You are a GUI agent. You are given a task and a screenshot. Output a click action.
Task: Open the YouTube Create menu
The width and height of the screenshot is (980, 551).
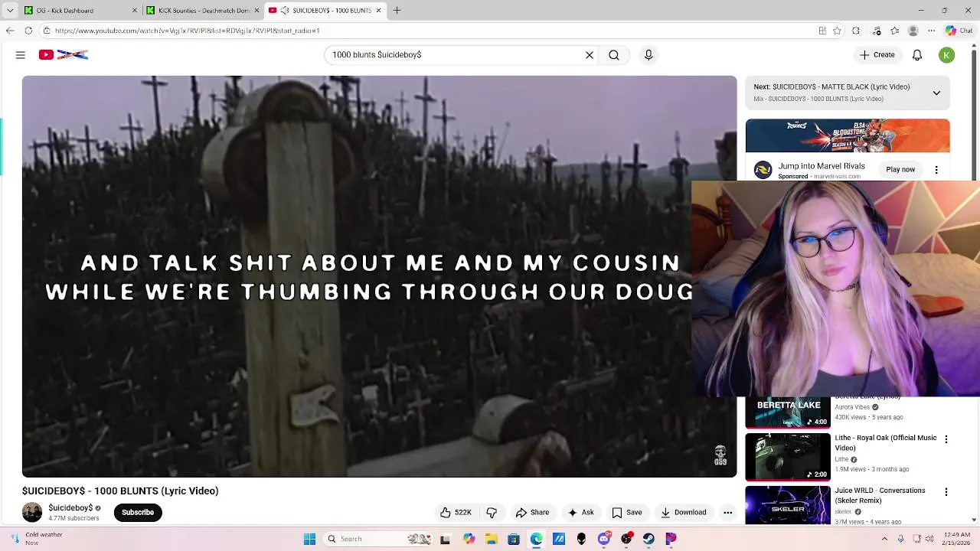877,55
